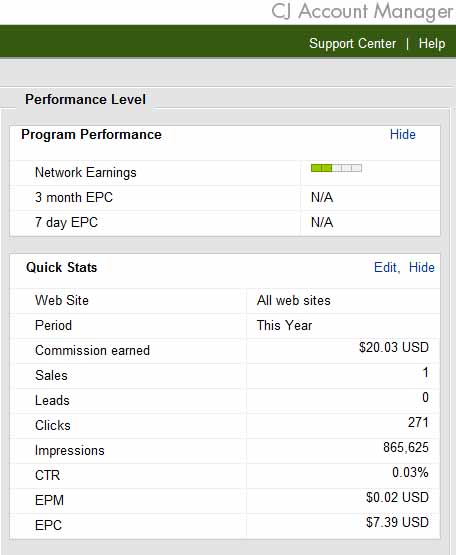Image resolution: width=456 pixels, height=555 pixels.
Task: Open the Help link
Action: tap(432, 44)
